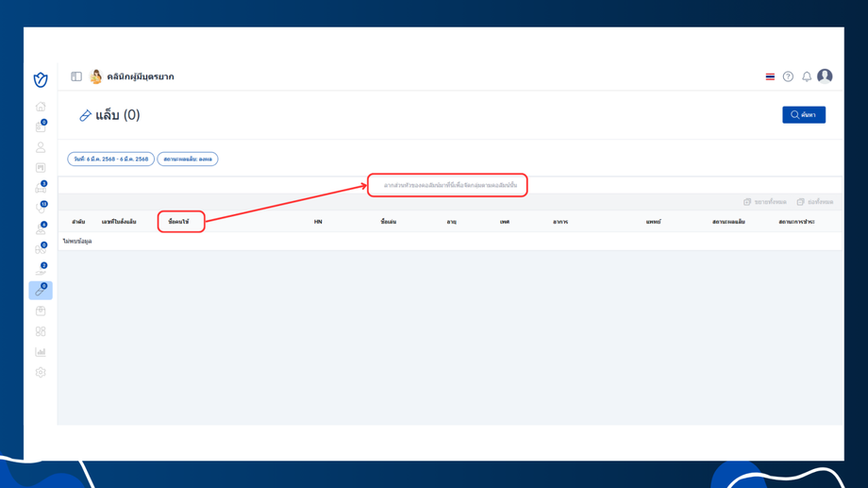Viewport: 868px width, 488px height.
Task: Click the ลำดับ column header
Action: pyautogui.click(x=78, y=222)
